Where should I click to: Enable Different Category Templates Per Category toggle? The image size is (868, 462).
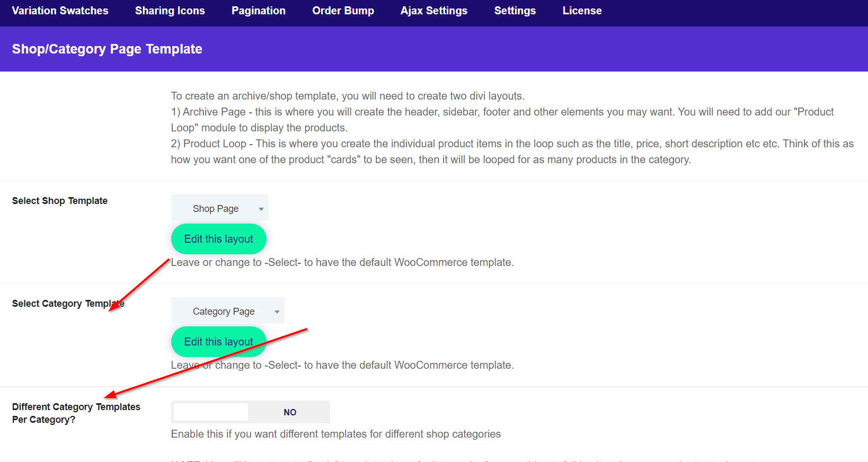(x=250, y=412)
